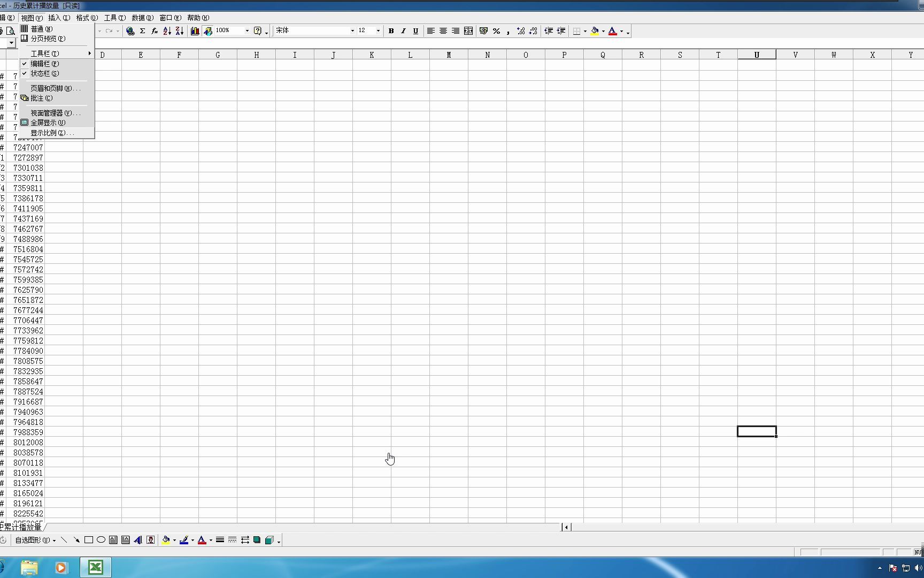Image resolution: width=924 pixels, height=578 pixels.
Task: Select the Arrow drawing tool
Action: 76,540
